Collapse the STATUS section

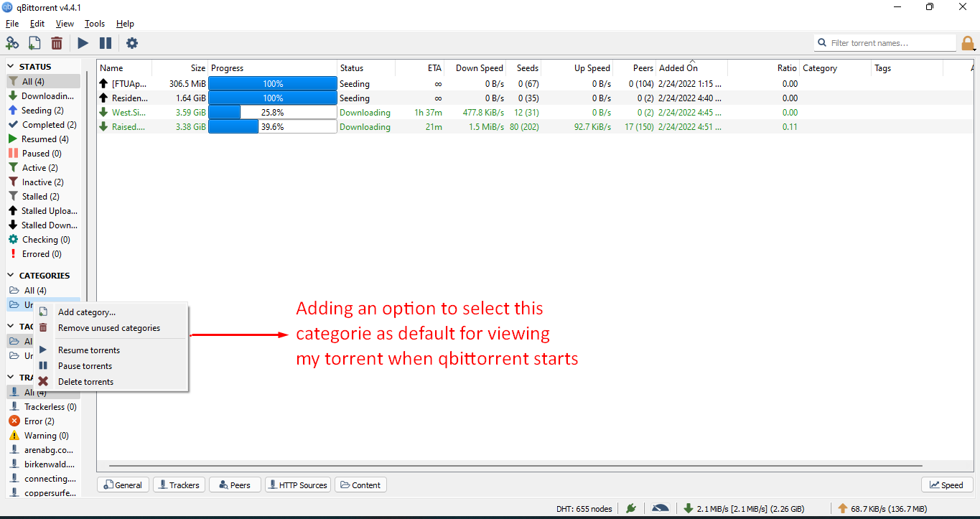click(11, 67)
